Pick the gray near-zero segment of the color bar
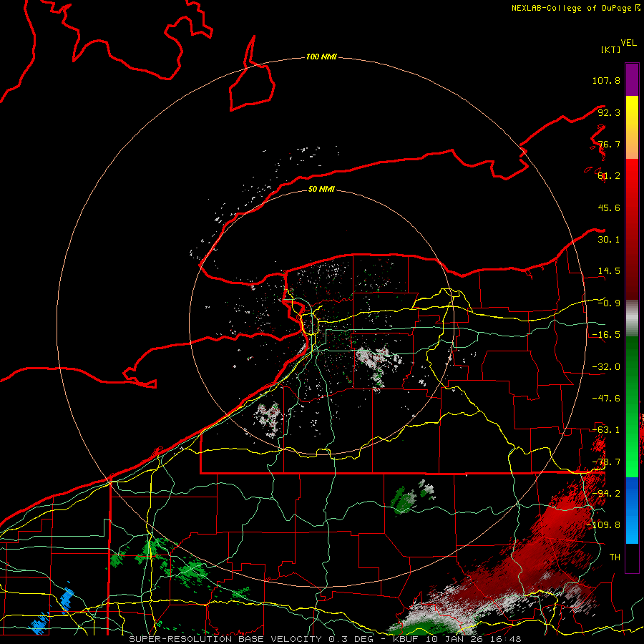644x644 pixels. point(632,318)
